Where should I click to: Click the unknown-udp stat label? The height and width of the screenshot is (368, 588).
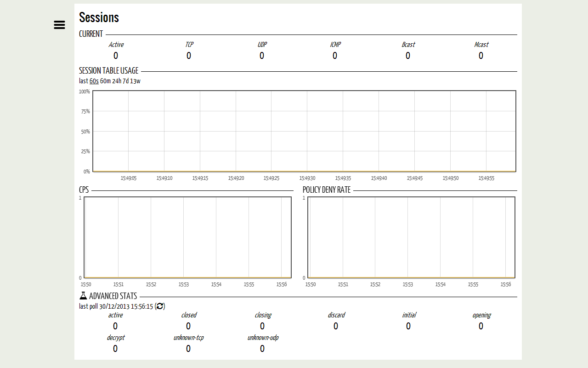[263, 338]
